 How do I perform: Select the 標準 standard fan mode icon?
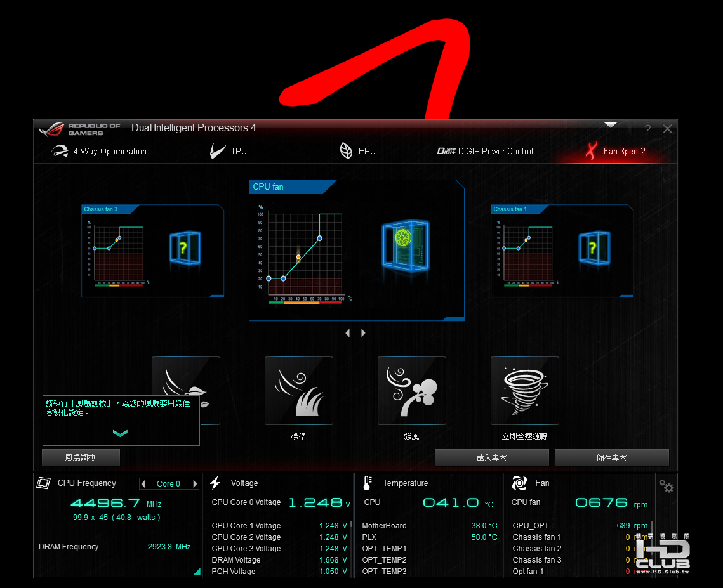point(299,390)
